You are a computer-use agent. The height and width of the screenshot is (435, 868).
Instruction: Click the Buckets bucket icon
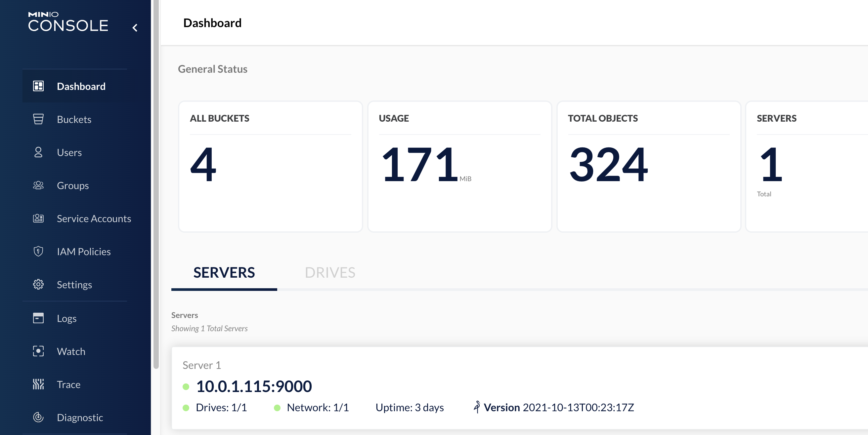[x=38, y=119]
